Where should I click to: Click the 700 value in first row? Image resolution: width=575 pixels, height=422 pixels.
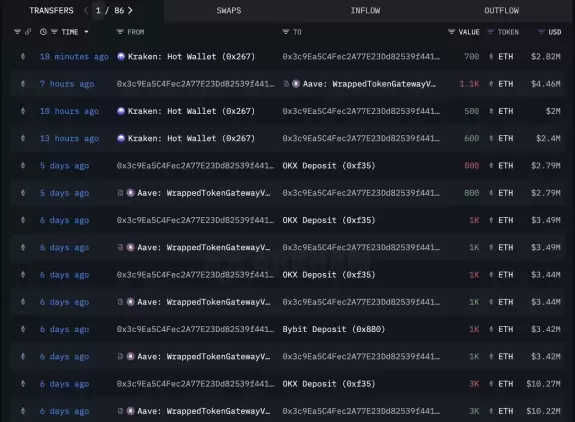click(x=472, y=56)
